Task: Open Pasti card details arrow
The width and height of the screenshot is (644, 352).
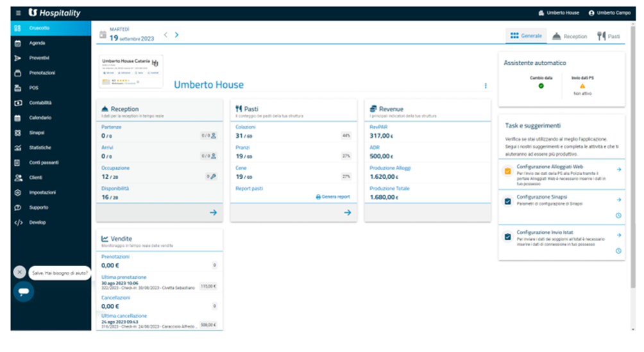Action: (x=348, y=213)
